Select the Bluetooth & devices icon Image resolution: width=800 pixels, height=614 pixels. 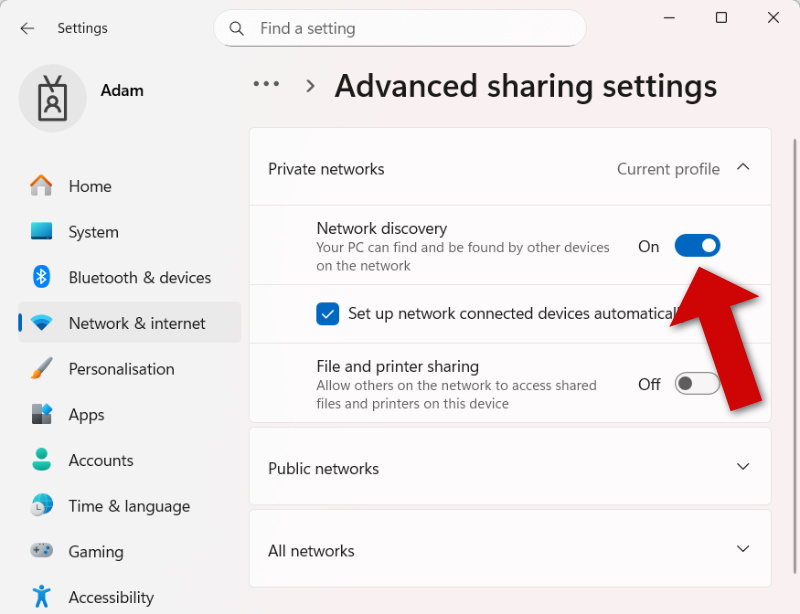(x=41, y=277)
